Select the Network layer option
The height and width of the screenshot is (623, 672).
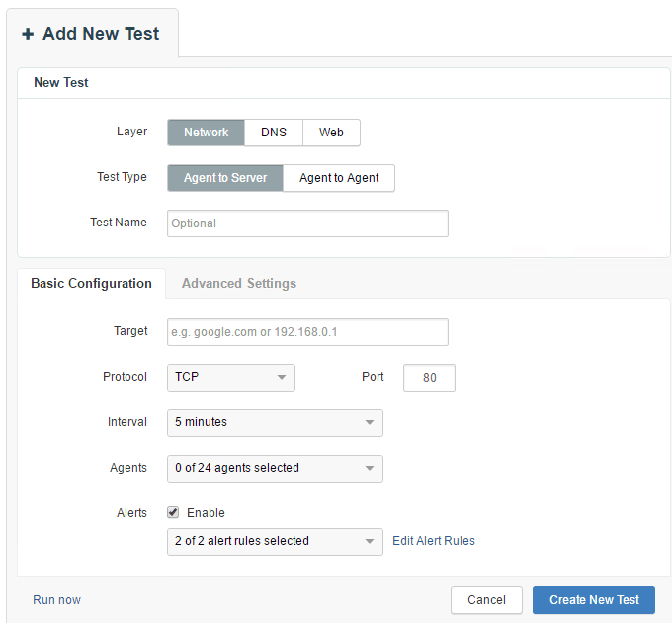[206, 133]
